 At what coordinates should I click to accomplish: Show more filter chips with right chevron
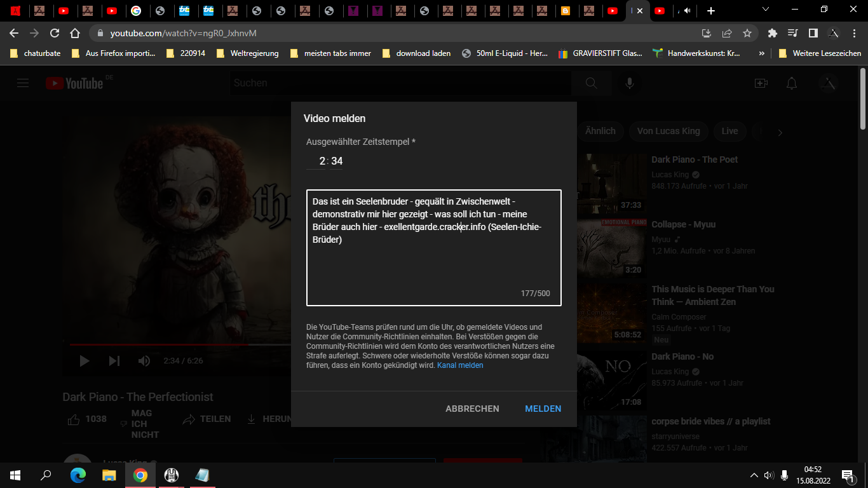[780, 132]
